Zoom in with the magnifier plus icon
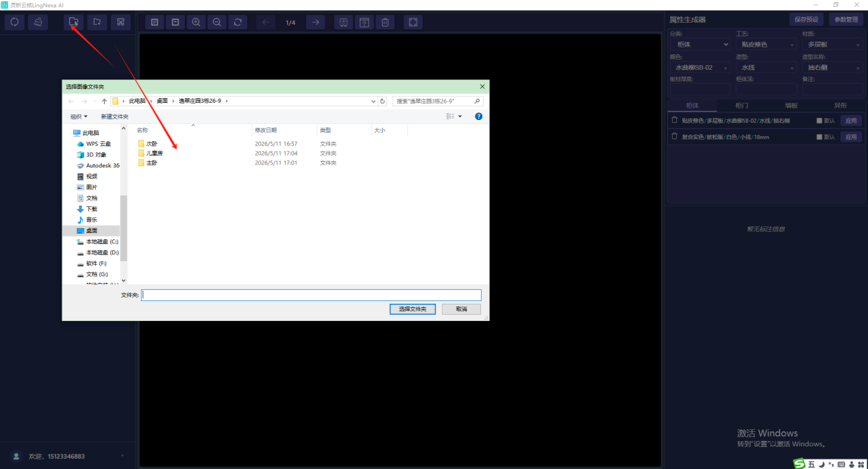This screenshot has width=868, height=469. 196,23
